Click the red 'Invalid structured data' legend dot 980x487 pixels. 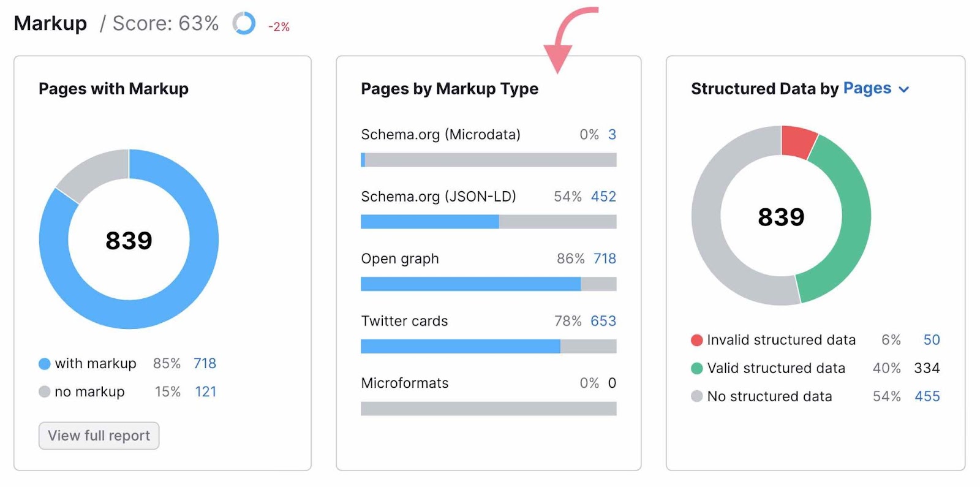697,339
